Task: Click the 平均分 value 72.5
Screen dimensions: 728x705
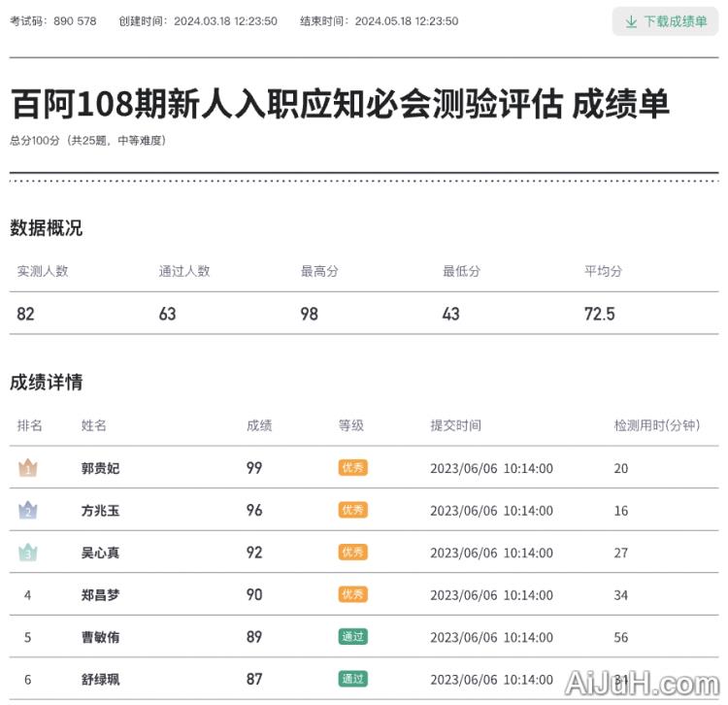Action: tap(600, 314)
